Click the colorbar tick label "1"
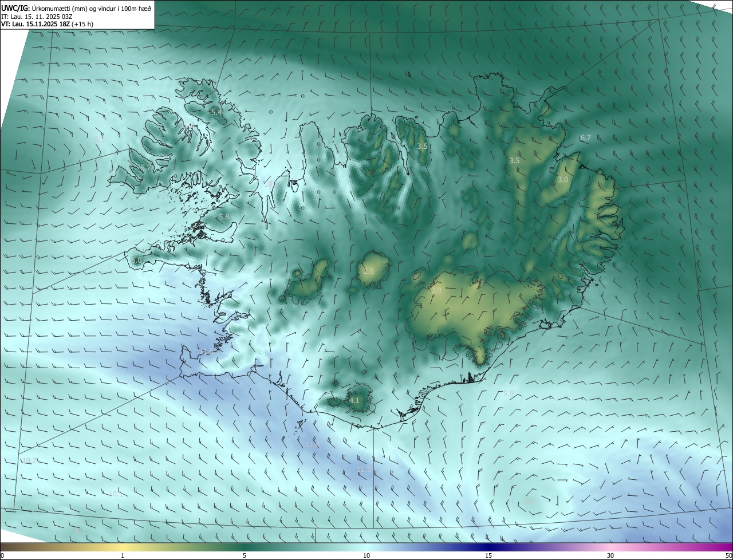Screen dimensions: 733x560 click(x=123, y=556)
